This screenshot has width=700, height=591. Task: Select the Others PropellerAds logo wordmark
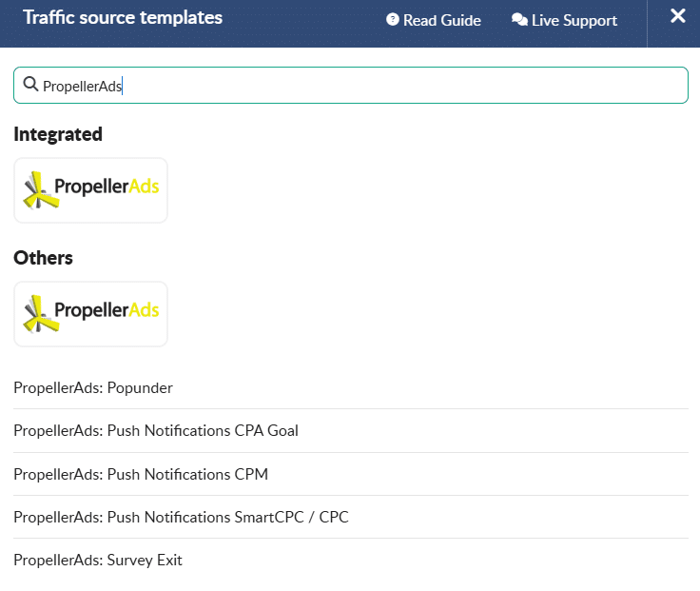(x=107, y=311)
